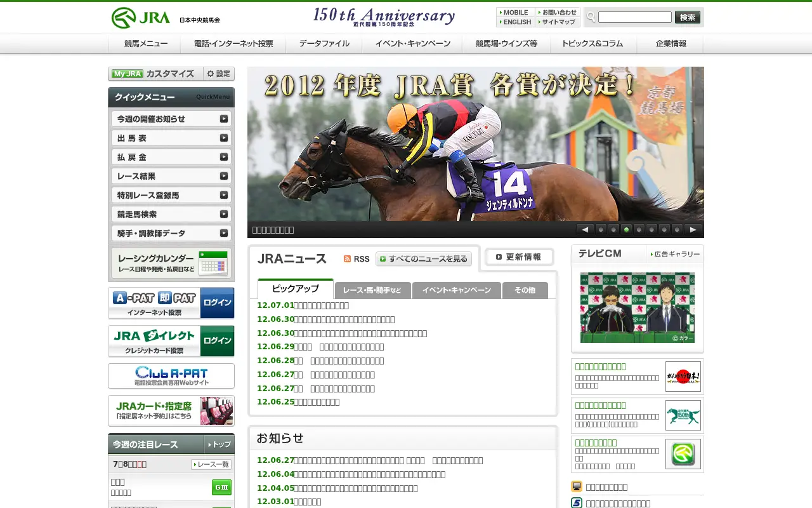This screenshot has width=812, height=508.
Task: Open 競馬メニュー menu
Action: pos(145,44)
